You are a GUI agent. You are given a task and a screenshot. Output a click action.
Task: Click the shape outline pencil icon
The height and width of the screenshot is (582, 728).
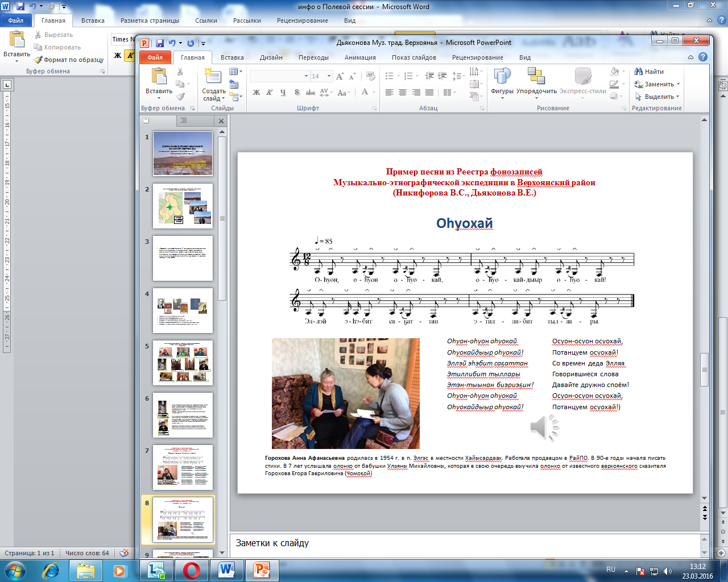point(615,85)
